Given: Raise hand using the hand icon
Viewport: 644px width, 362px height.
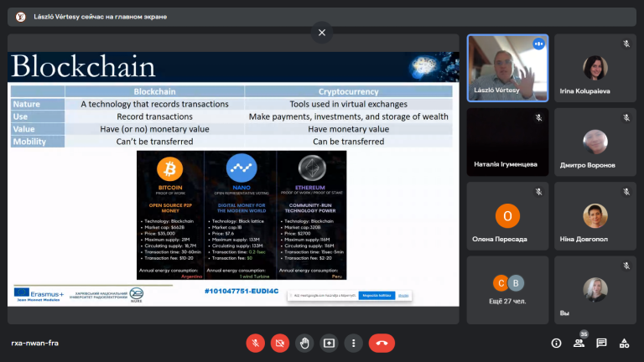Looking at the screenshot, I should [x=304, y=343].
